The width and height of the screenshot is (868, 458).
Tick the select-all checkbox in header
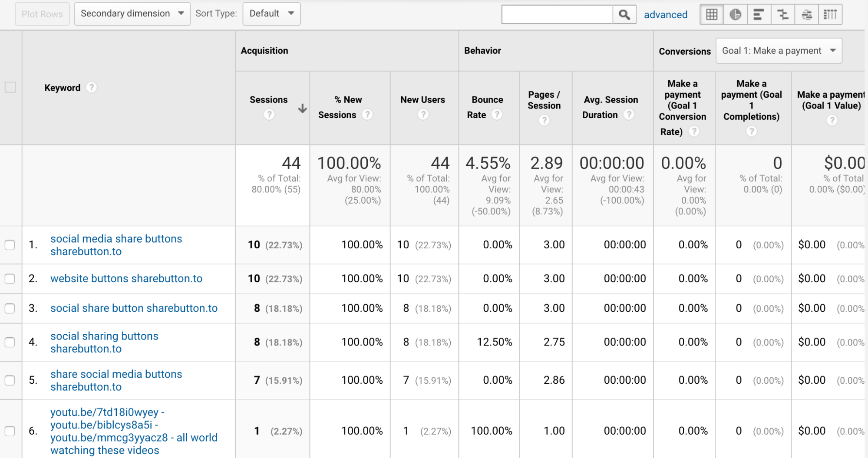(x=10, y=87)
